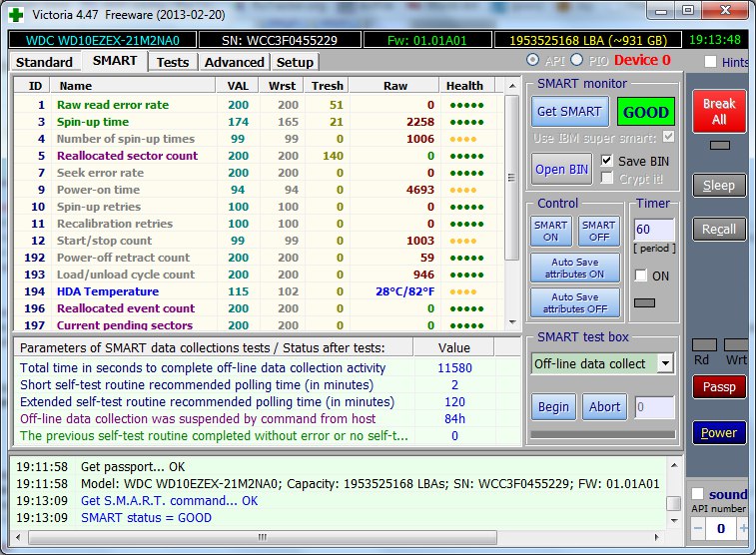Viewport: 756px width, 555px height.
Task: Switch to the Tests tab
Action: coord(173,62)
